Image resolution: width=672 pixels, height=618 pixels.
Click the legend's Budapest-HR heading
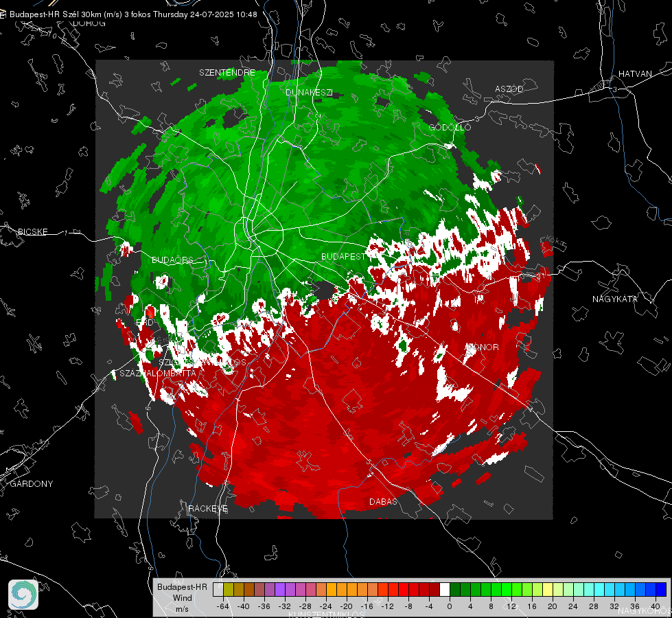[x=182, y=586]
